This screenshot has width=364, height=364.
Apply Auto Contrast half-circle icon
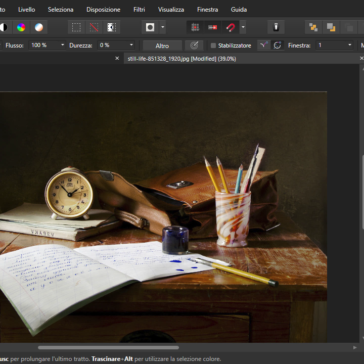pyautogui.click(x=3, y=27)
